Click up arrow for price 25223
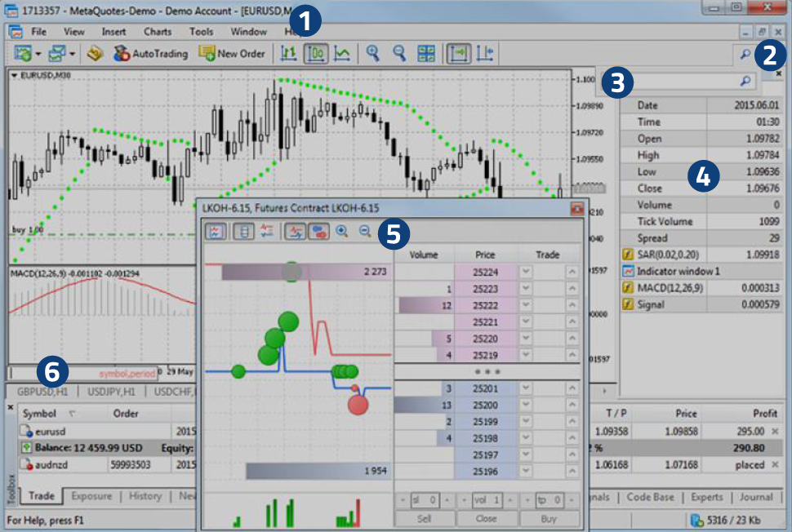This screenshot has height=532, width=792. coord(572,289)
